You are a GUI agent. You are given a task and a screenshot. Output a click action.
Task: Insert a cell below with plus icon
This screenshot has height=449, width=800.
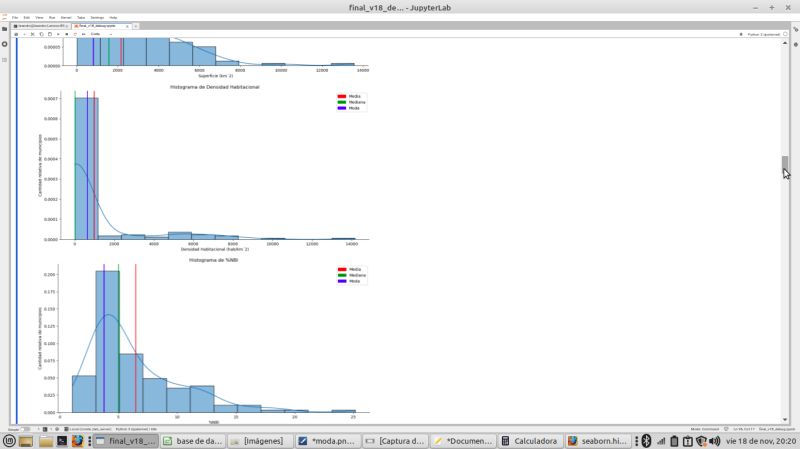[24, 34]
